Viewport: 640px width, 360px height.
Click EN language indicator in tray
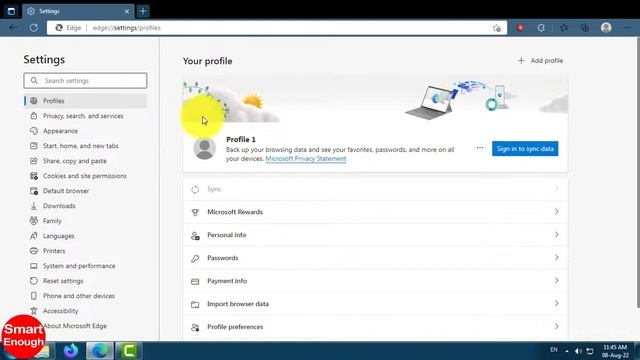(x=554, y=350)
